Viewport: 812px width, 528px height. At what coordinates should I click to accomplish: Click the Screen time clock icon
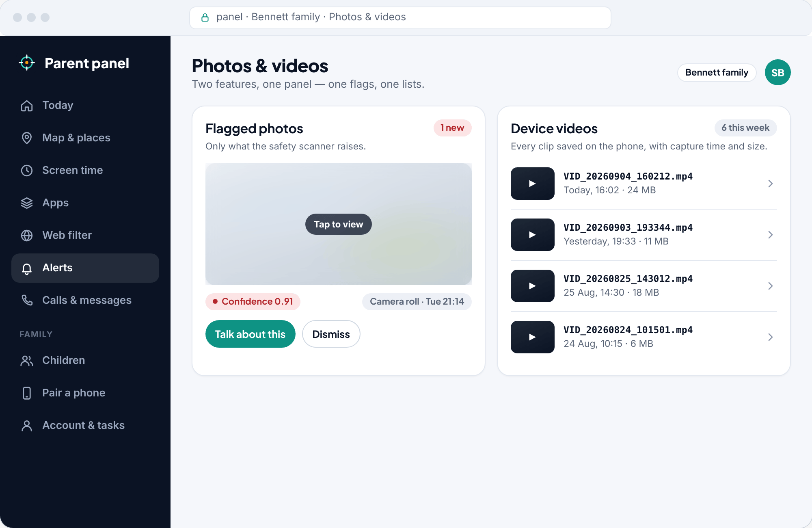click(x=27, y=171)
